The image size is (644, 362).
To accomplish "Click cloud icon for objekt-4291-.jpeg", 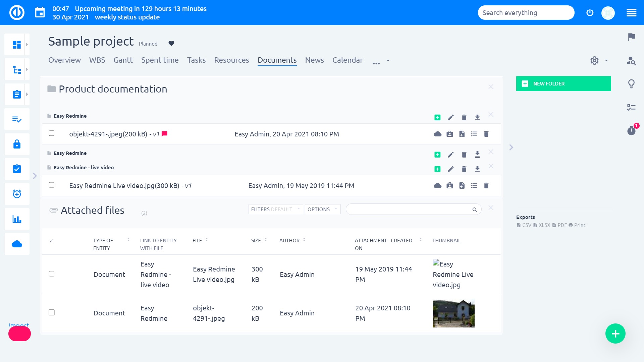I will coord(437,134).
